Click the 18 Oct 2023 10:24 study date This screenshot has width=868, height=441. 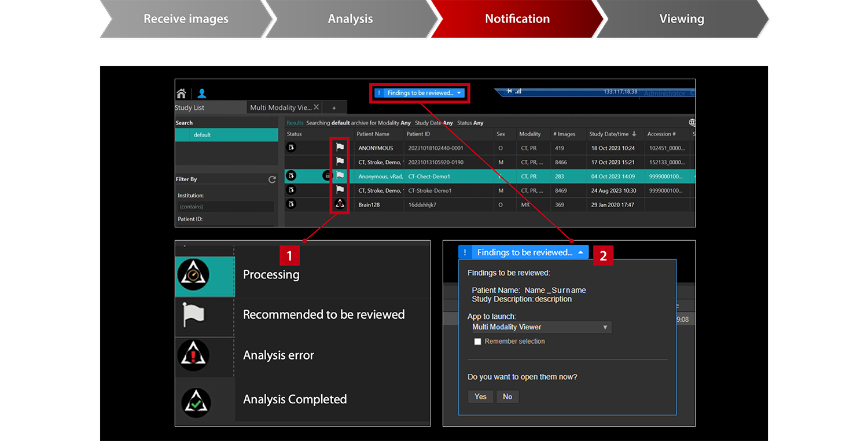tap(612, 148)
